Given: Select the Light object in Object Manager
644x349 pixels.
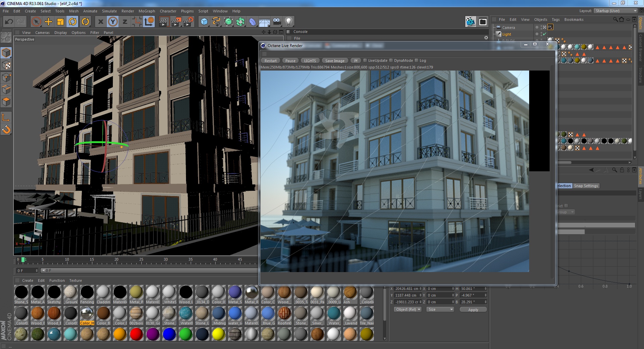Looking at the screenshot, I should tap(506, 34).
